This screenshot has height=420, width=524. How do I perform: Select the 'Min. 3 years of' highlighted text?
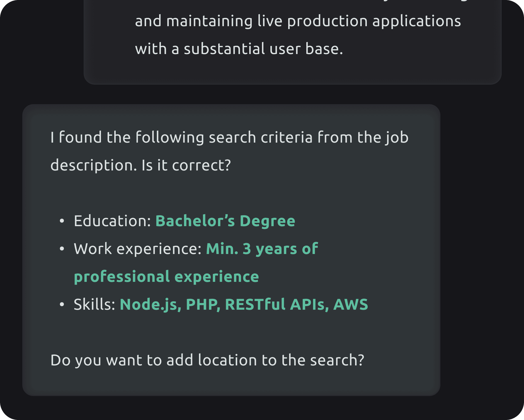pyautogui.click(x=262, y=249)
